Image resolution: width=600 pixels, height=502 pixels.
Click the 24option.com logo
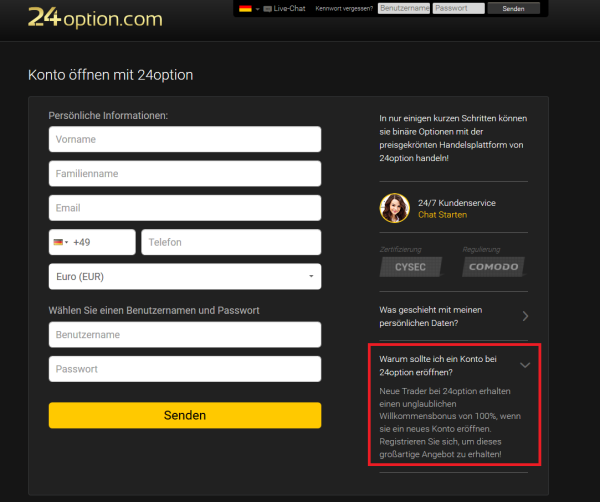click(95, 18)
